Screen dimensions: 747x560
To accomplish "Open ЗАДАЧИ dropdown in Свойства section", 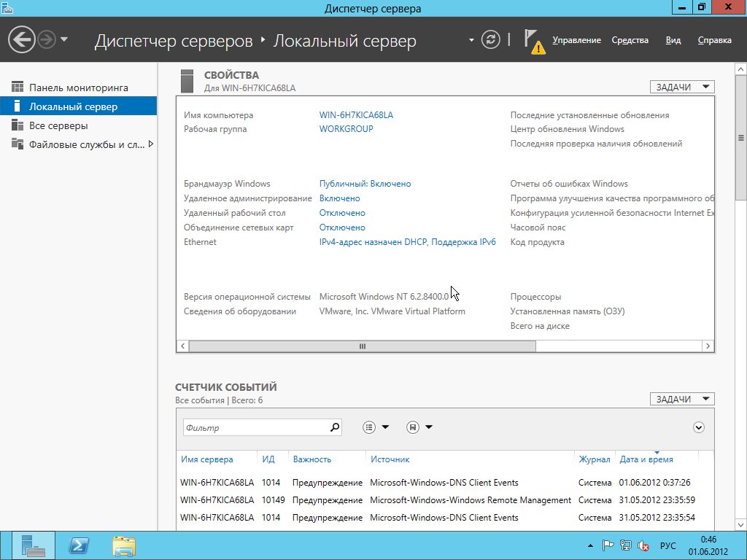I will click(x=682, y=87).
